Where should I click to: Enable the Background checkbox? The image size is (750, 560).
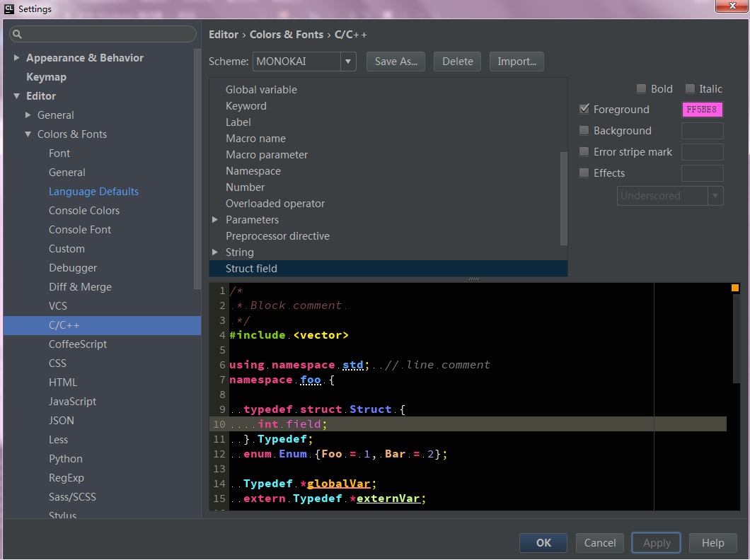point(584,130)
